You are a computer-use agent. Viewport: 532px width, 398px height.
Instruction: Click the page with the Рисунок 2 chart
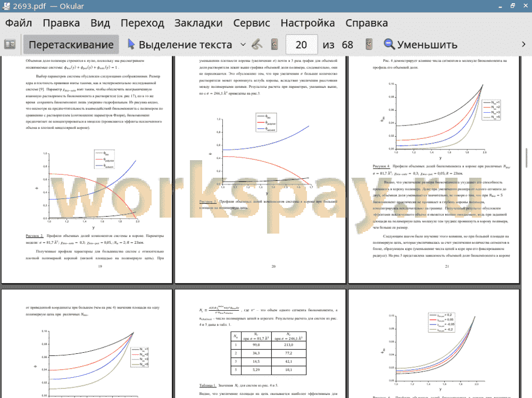click(x=87, y=170)
